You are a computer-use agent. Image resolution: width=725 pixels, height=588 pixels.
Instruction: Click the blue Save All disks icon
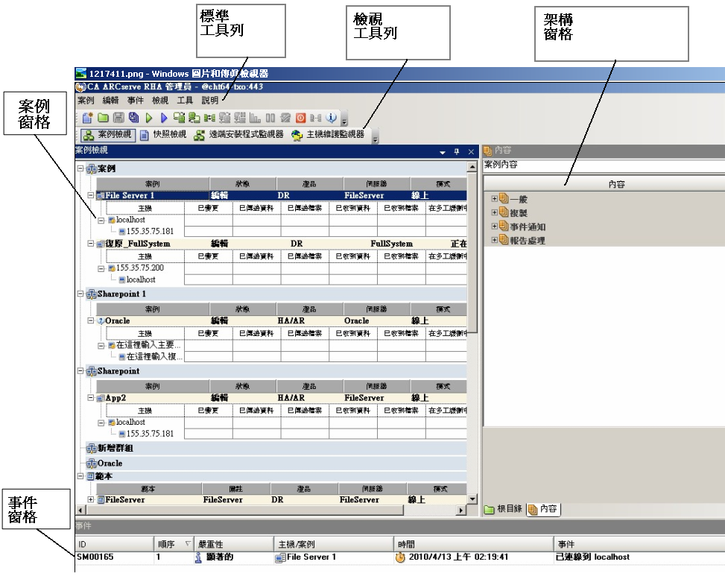click(133, 118)
